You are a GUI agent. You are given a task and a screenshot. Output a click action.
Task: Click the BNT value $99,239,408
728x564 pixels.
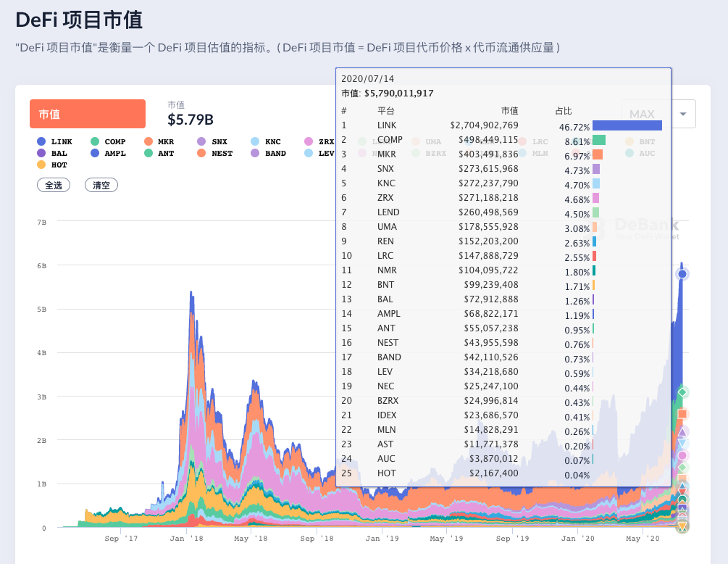[490, 285]
